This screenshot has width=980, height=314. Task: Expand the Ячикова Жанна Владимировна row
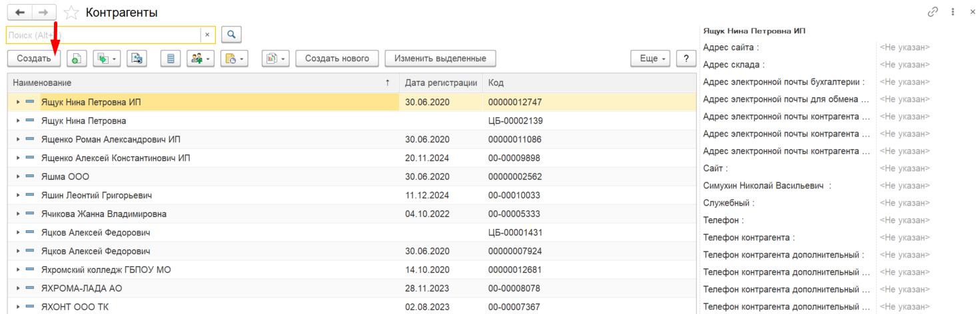click(18, 214)
